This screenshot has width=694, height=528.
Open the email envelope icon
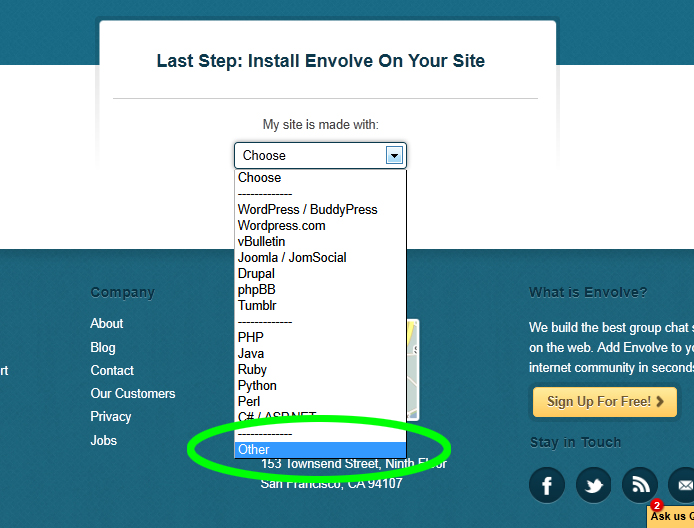point(682,485)
